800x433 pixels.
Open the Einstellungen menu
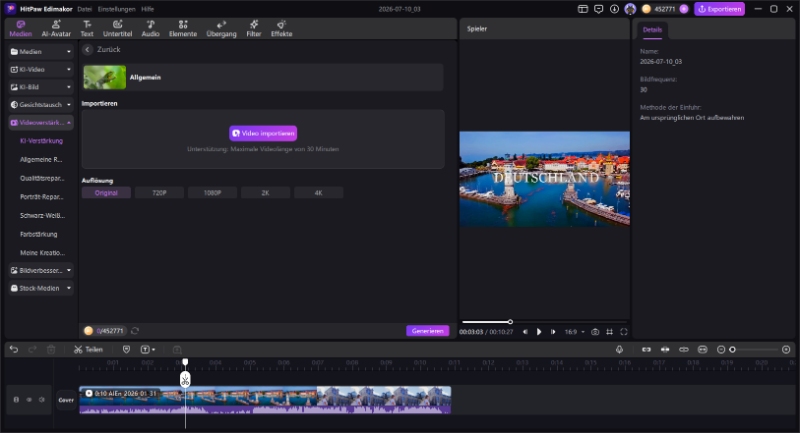tap(117, 9)
